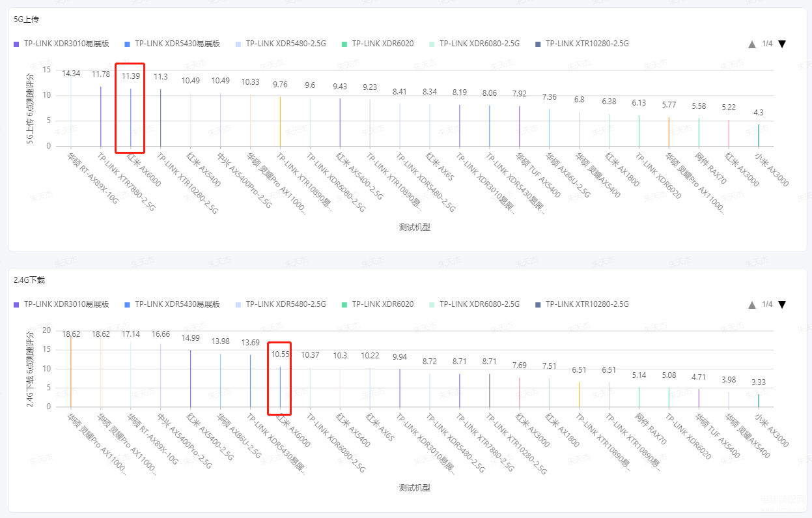Click the 9.76 bar in 5G上传 chart

click(280, 121)
